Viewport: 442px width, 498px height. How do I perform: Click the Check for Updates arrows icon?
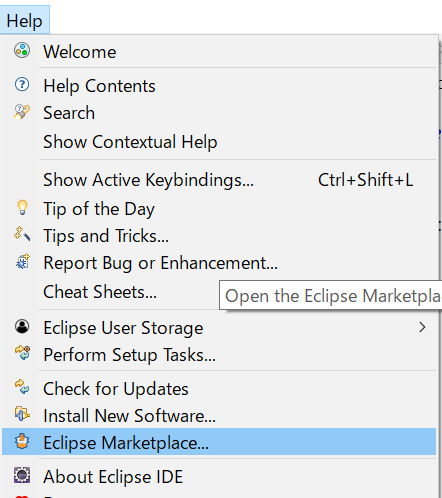coord(22,387)
